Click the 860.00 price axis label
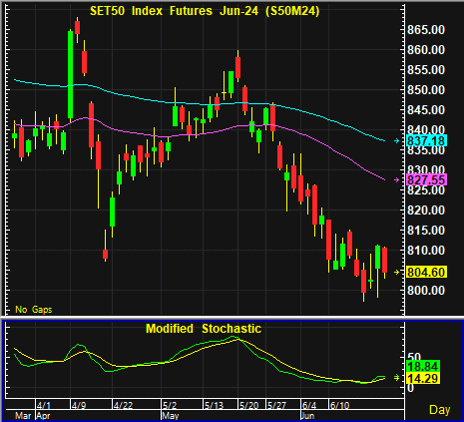Screen dimensions: 464x422 426,50
